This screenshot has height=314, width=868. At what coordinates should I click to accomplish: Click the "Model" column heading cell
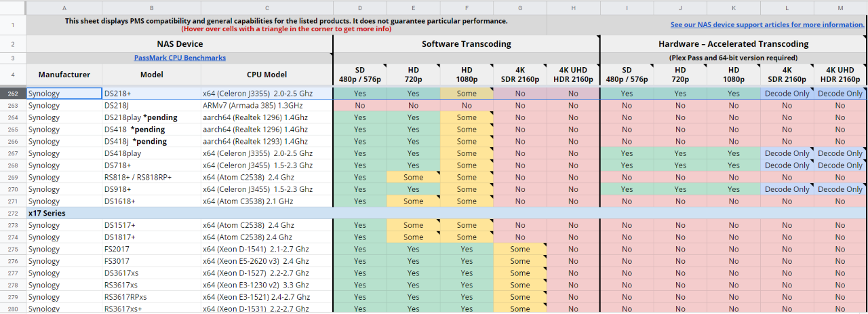151,75
